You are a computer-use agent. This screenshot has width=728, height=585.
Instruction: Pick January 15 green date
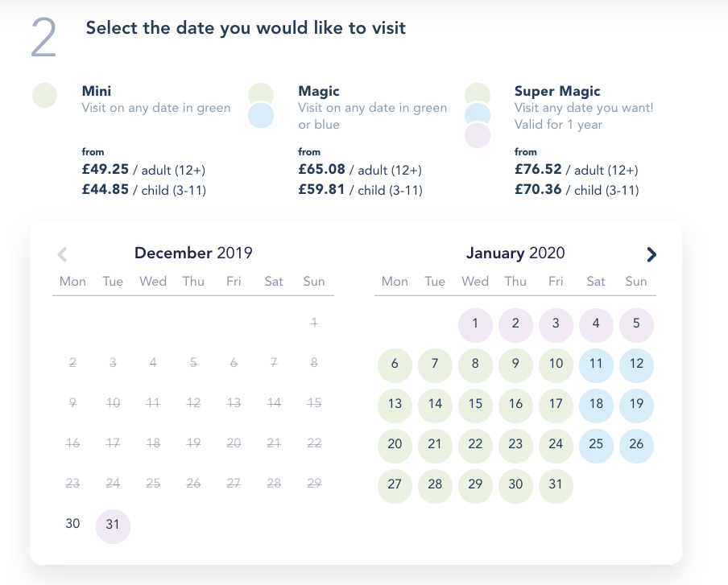pyautogui.click(x=475, y=404)
